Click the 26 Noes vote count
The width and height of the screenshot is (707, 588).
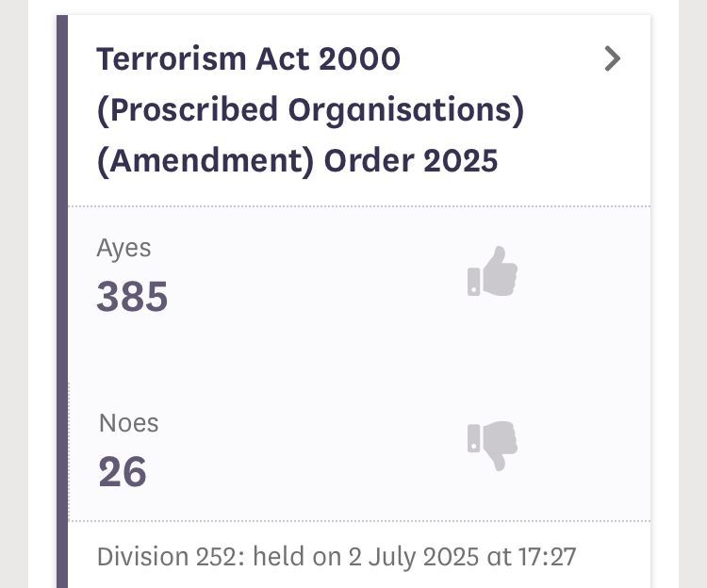pyautogui.click(x=123, y=471)
